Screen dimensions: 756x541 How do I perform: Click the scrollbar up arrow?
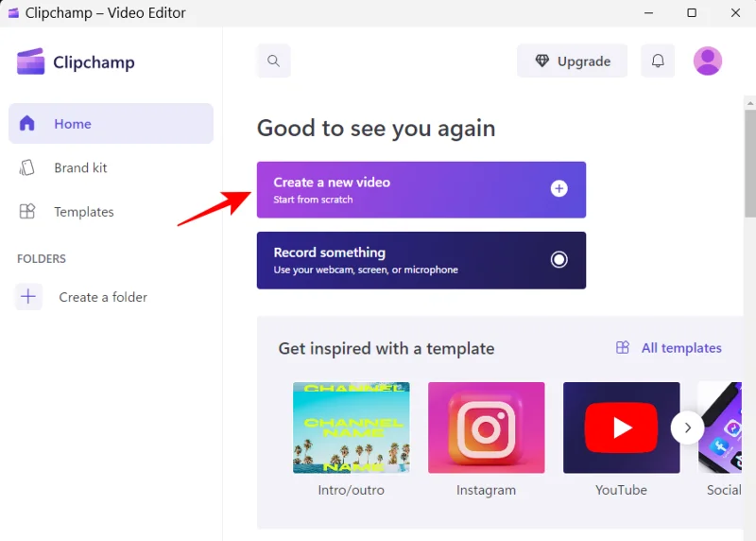point(749,103)
